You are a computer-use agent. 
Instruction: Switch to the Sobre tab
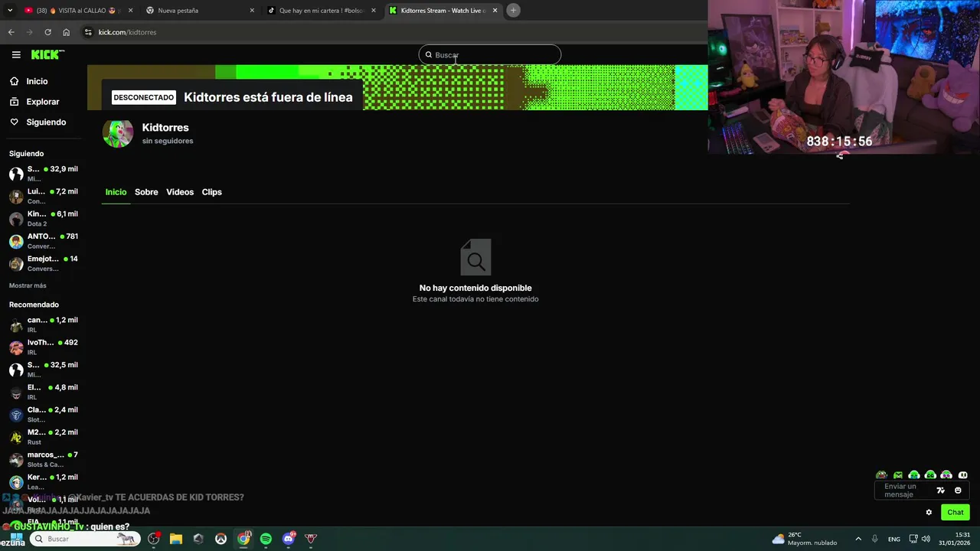[x=146, y=192]
